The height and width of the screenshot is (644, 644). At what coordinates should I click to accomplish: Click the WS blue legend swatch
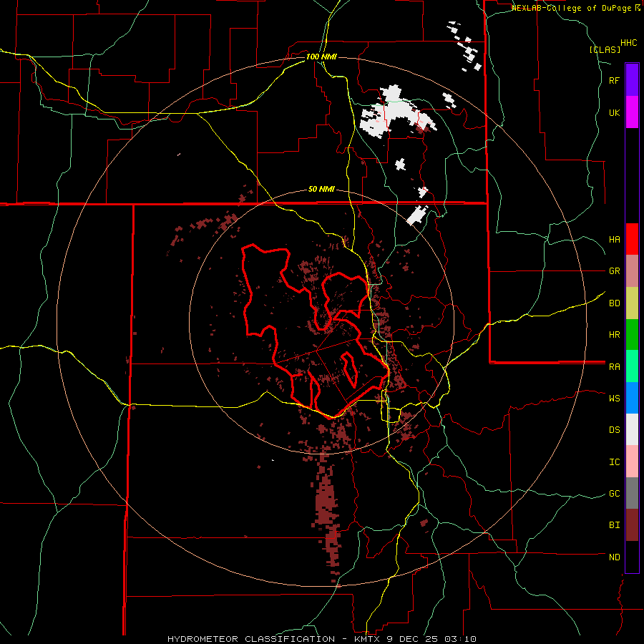point(632,398)
